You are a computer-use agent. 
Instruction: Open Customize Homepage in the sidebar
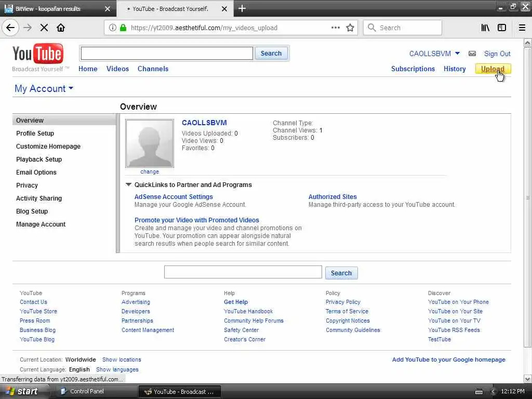(x=48, y=146)
